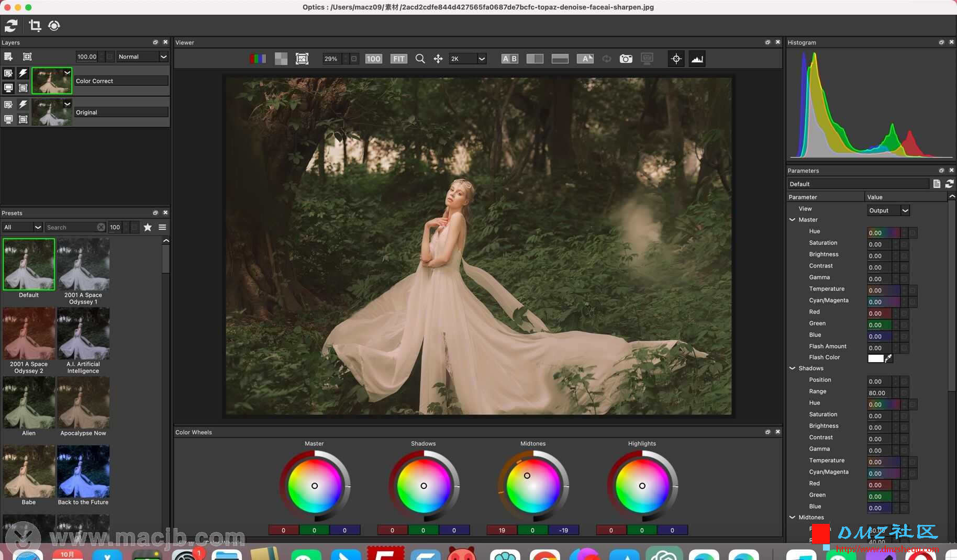Screen dimensions: 957x560
Task: Open the All category dropdown in Presets
Action: point(22,227)
